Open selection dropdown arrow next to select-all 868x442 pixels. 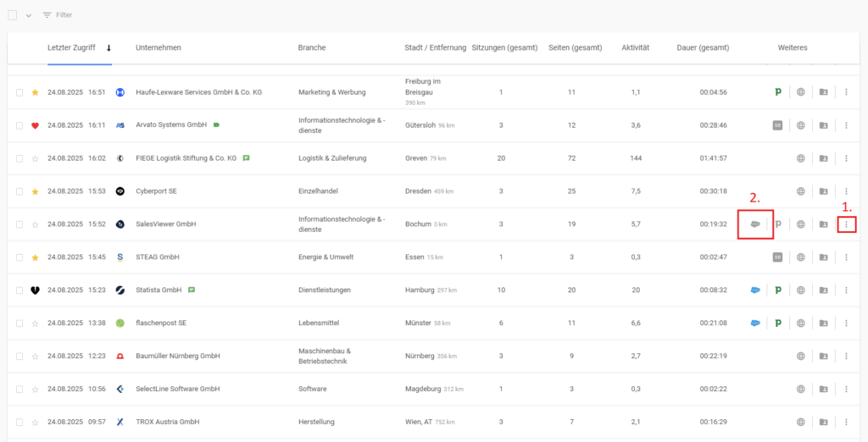[x=29, y=15]
